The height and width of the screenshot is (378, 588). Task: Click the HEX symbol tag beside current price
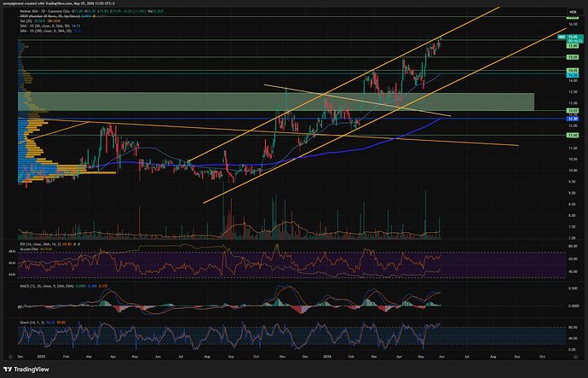click(x=562, y=38)
